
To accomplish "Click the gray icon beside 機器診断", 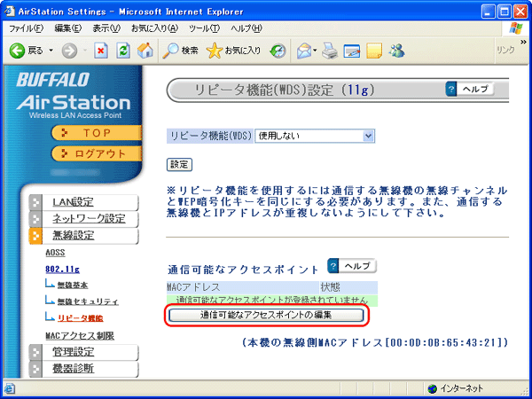I will [35, 369].
